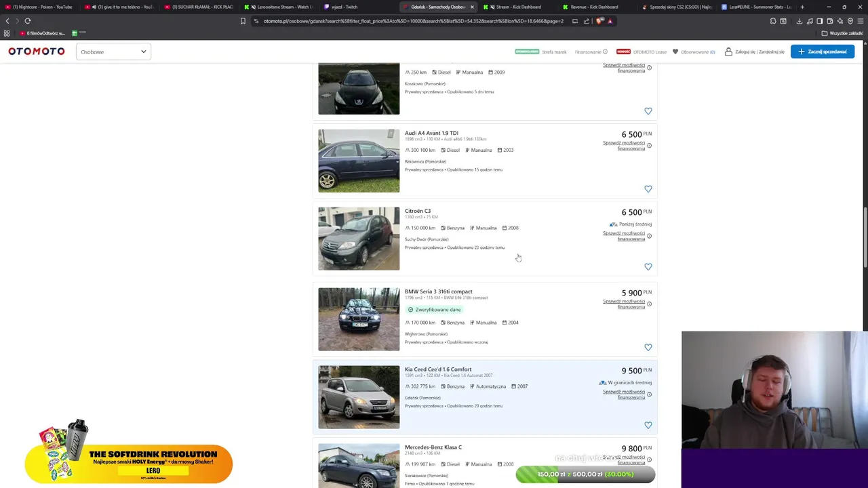Click the Citroën C3 car photo

[359, 239]
